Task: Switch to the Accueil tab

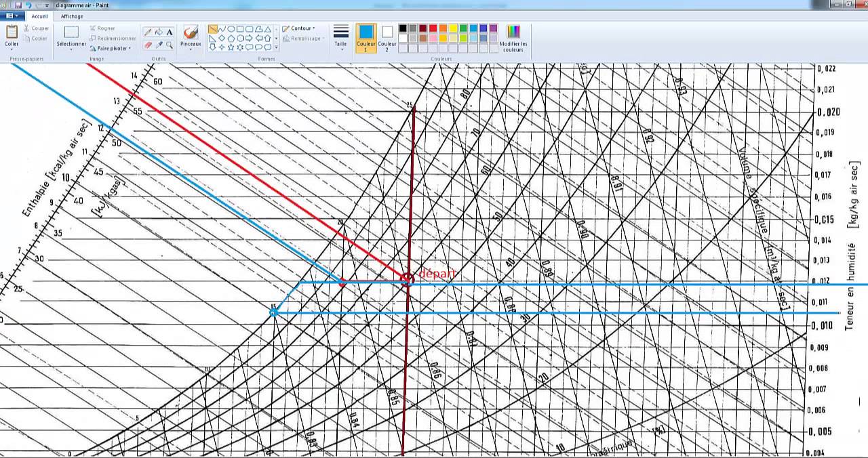Action: 40,16
